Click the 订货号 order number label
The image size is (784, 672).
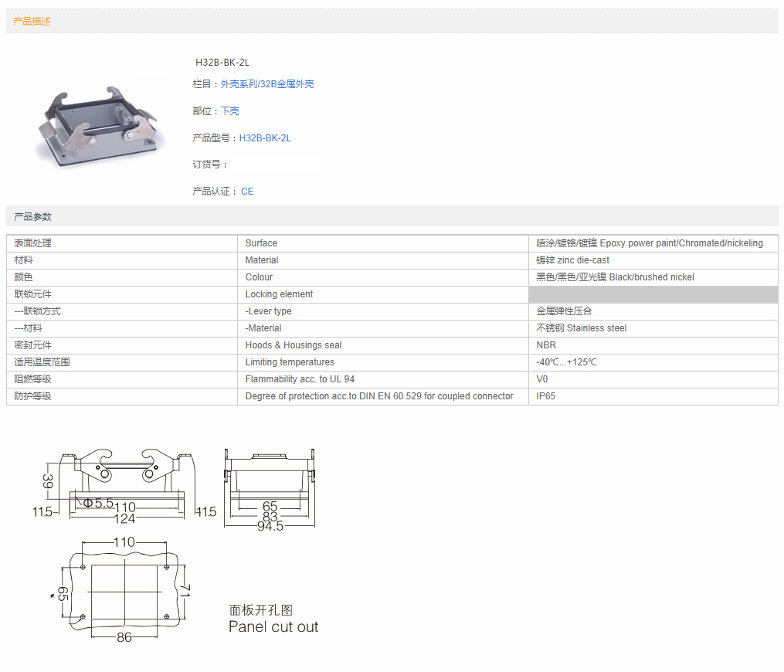pos(210,165)
